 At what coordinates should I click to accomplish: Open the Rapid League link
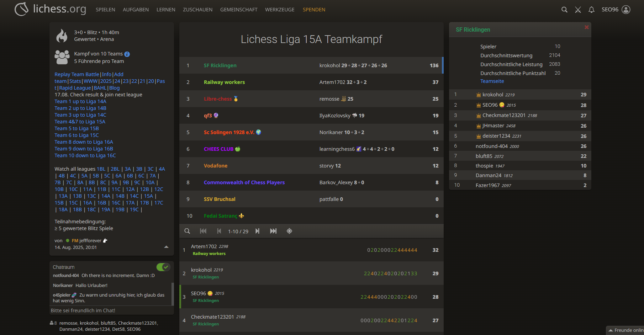point(75,88)
